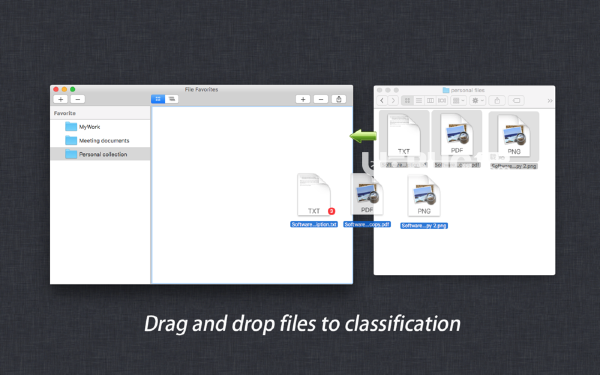Switch Finder to icon view
This screenshot has width=600, height=375.
[x=407, y=101]
